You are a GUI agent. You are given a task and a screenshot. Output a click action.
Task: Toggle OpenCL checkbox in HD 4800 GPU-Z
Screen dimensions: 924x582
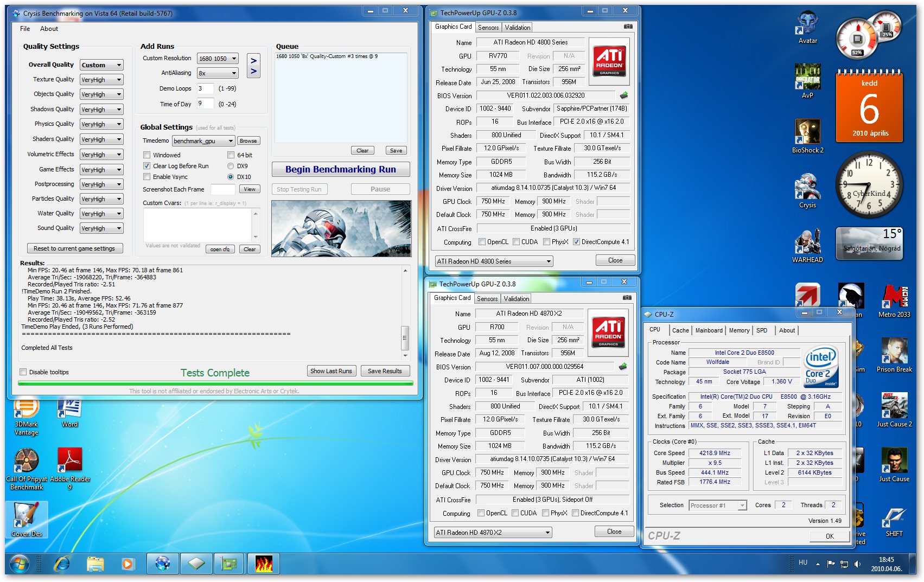482,242
